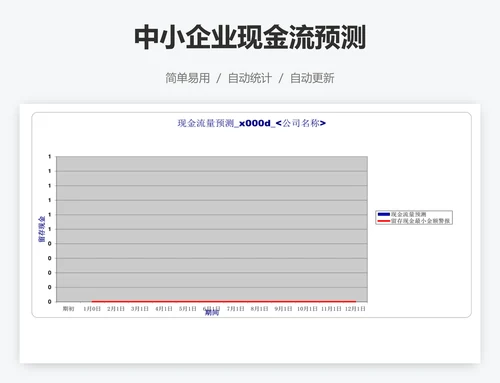The height and width of the screenshot is (383, 500).
Task: Click the subtitle text 自动更新
Action: 312,78
